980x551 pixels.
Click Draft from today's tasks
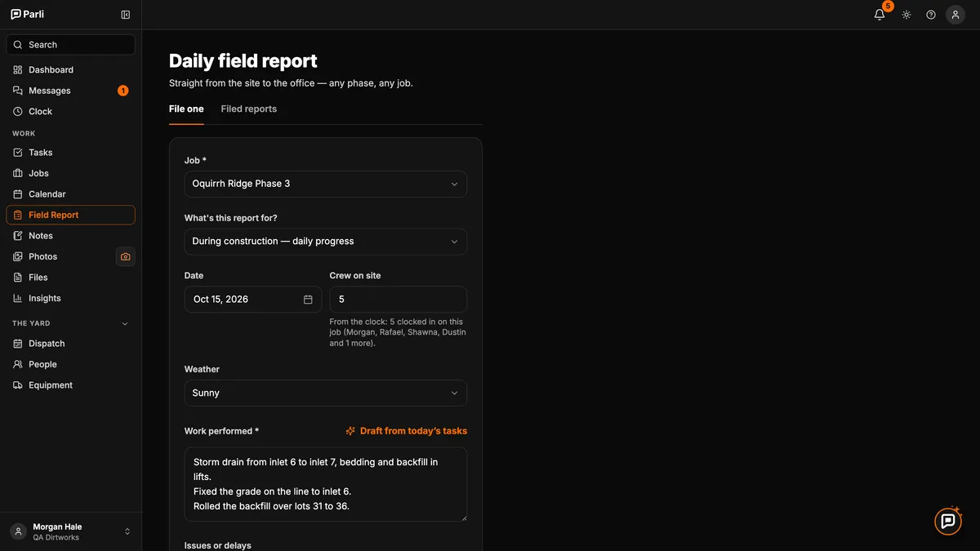coord(406,431)
